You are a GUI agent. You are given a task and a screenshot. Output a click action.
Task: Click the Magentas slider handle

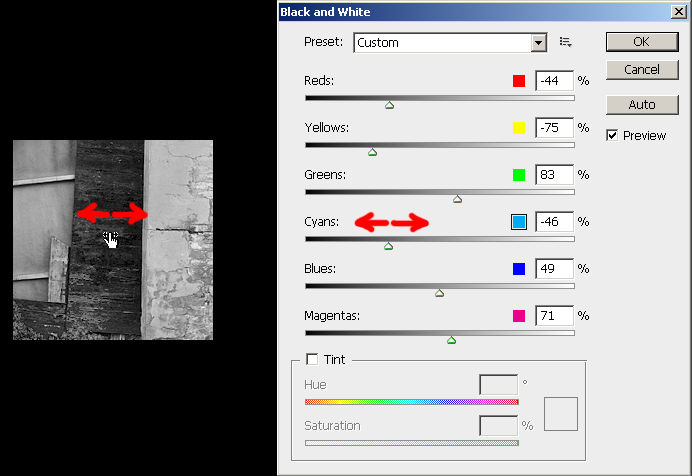tap(451, 341)
